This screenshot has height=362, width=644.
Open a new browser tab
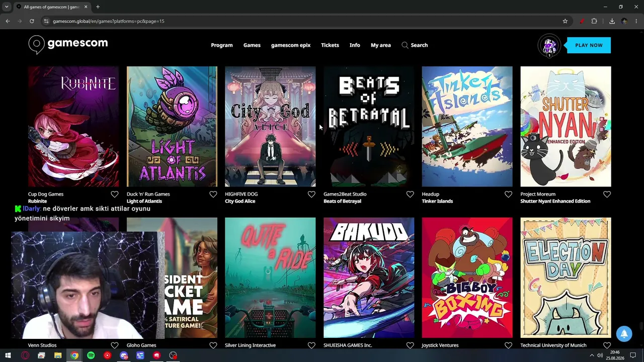coord(98,7)
